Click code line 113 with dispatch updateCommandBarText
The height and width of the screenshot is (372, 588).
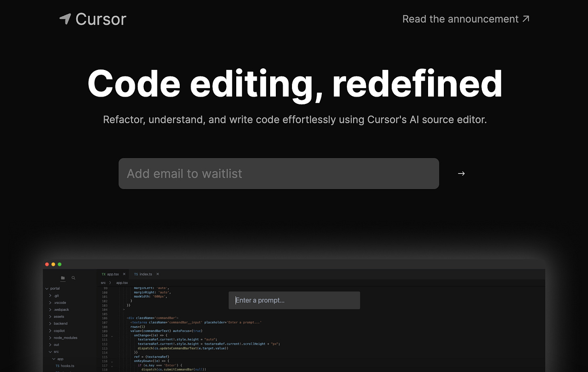coord(183,348)
